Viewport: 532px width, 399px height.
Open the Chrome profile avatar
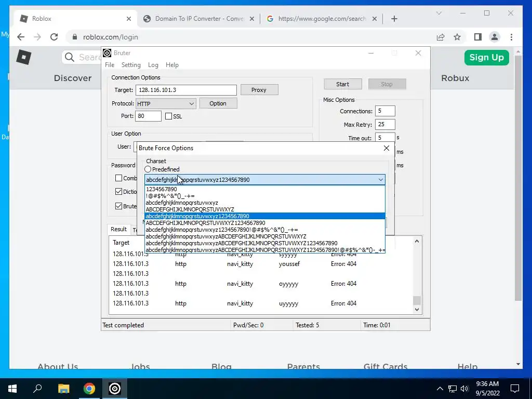pyautogui.click(x=495, y=37)
